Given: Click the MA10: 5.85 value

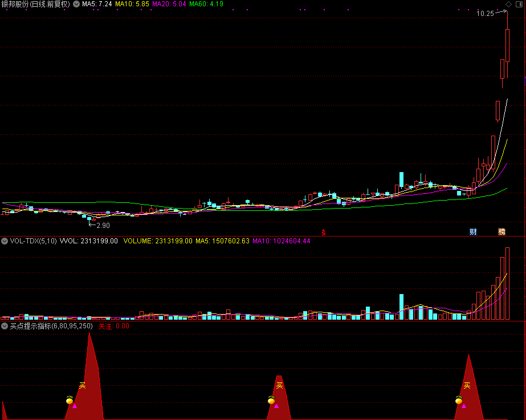Looking at the screenshot, I should pyautogui.click(x=132, y=4).
